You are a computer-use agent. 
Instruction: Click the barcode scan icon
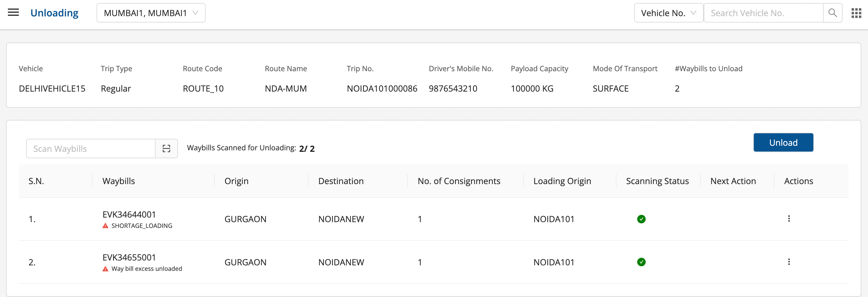point(166,148)
